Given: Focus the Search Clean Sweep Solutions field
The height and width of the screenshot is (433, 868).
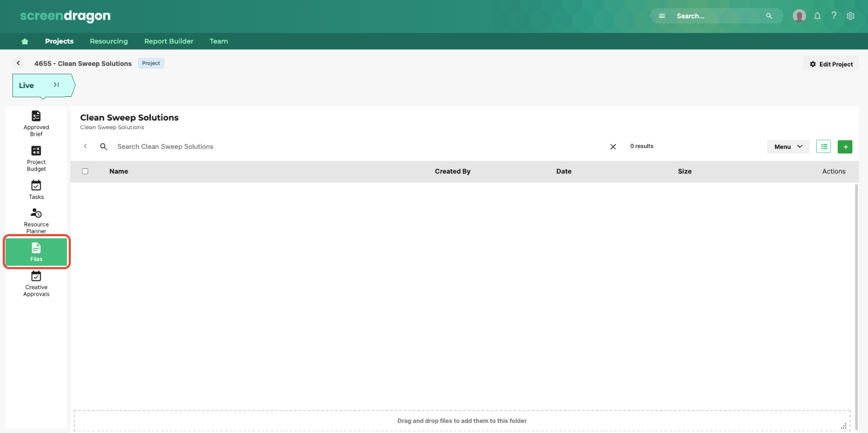Looking at the screenshot, I should [x=360, y=146].
